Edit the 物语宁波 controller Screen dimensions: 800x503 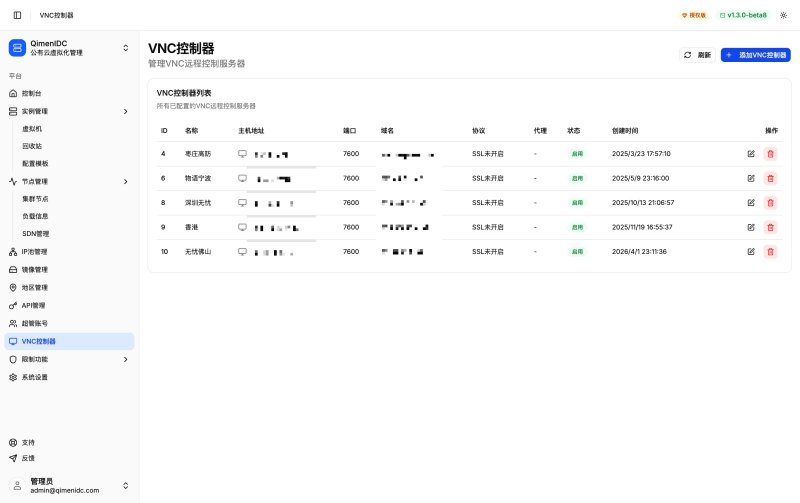tap(751, 178)
